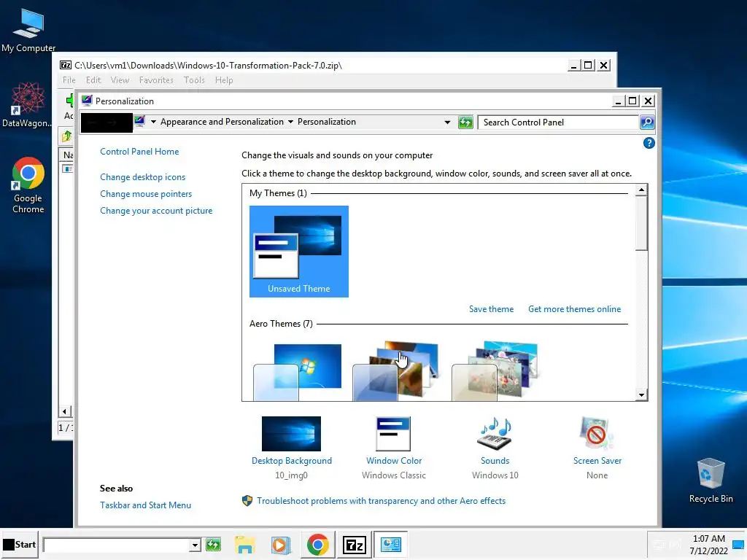
Task: Click the theme list scroll down arrow
Action: [641, 394]
